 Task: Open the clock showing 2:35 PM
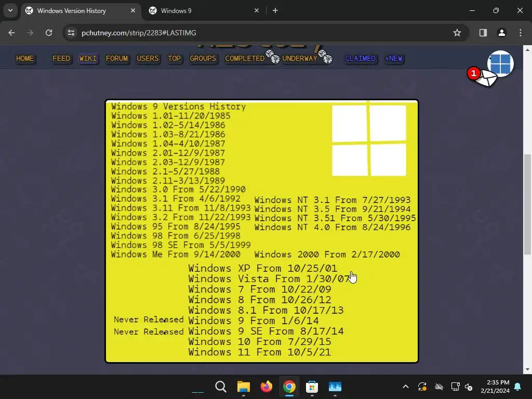495,387
